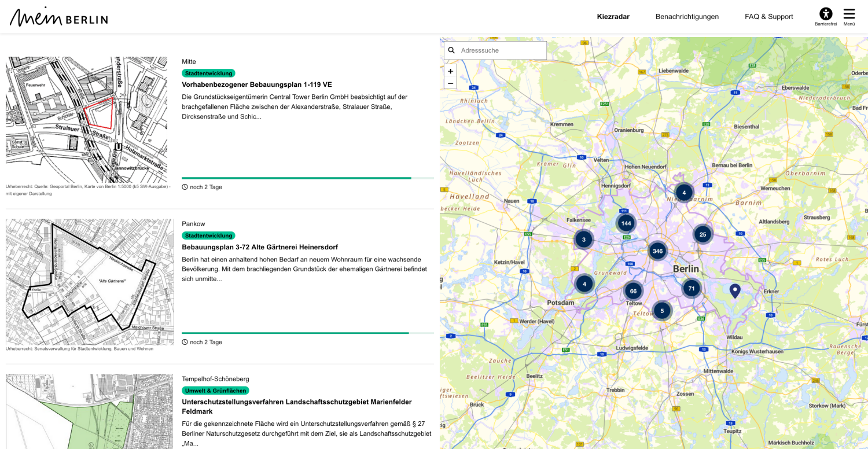Viewport: 868px width, 449px height.
Task: Open the Kiezradar navigation item
Action: pyautogui.click(x=613, y=17)
